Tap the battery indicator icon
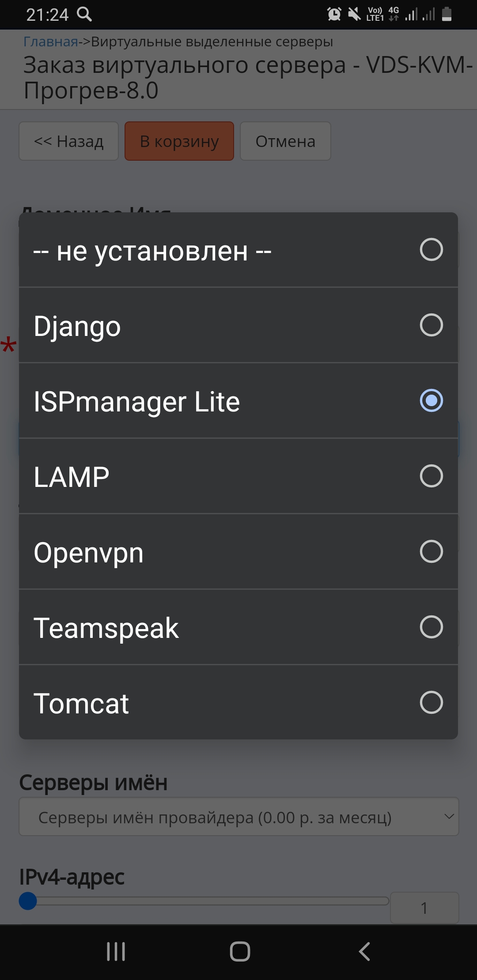The image size is (477, 980). pos(447,14)
